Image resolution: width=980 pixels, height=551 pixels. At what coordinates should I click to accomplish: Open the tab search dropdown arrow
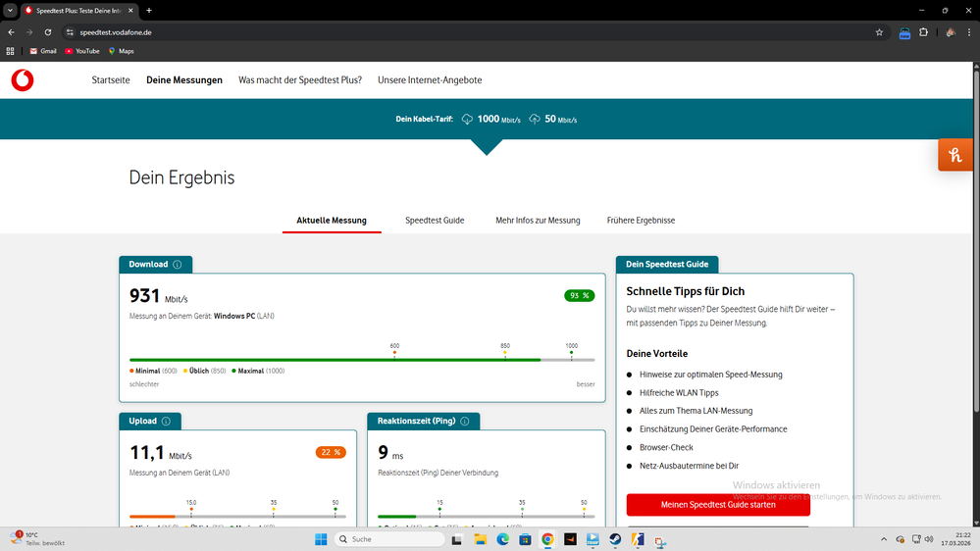(10, 11)
